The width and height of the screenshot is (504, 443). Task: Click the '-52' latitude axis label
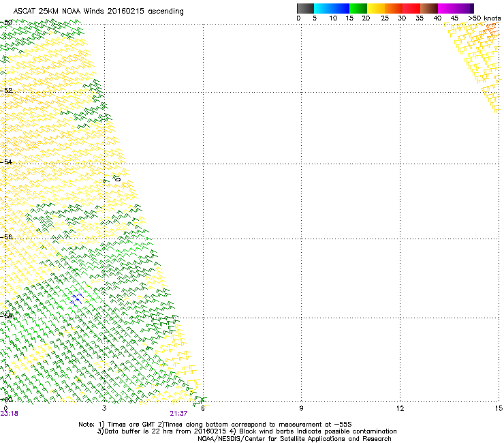6,91
